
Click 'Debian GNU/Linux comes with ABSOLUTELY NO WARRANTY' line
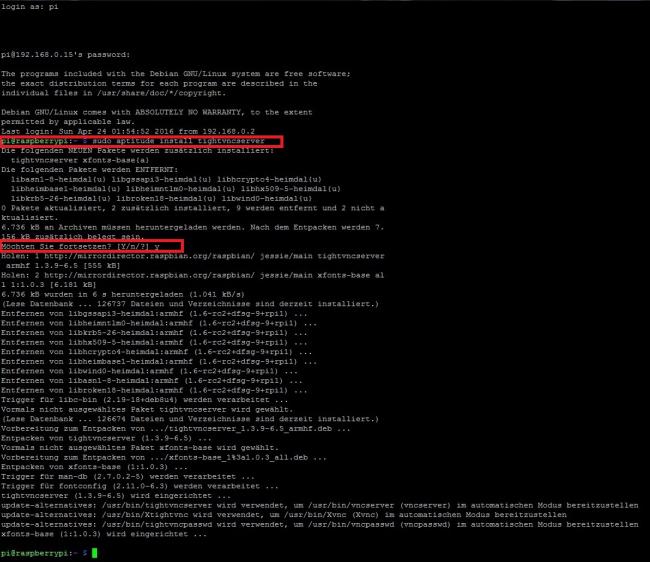157,112
